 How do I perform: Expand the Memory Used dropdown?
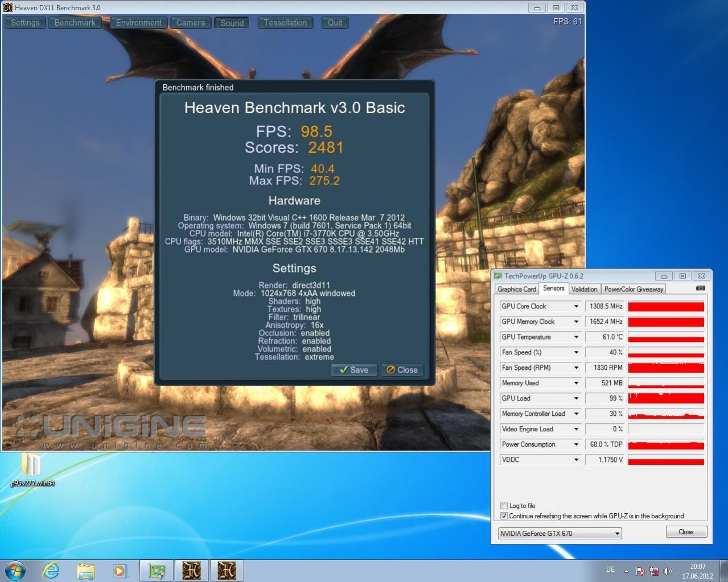pos(576,383)
